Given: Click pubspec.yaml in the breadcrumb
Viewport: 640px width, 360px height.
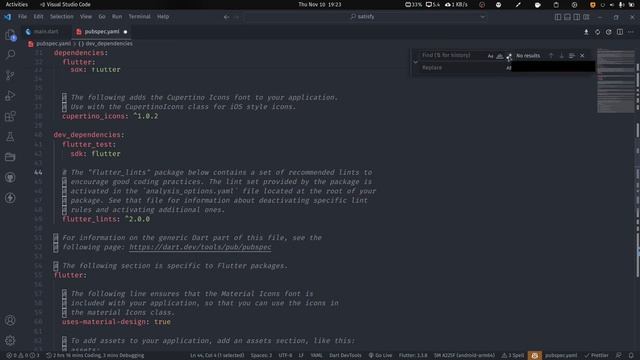Looking at the screenshot, I should tap(53, 44).
